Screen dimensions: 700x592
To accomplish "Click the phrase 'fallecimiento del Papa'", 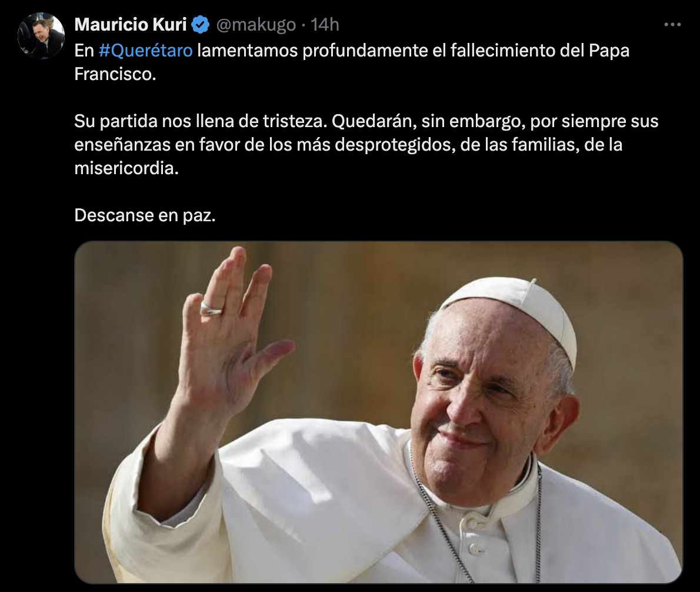I will click(540, 51).
